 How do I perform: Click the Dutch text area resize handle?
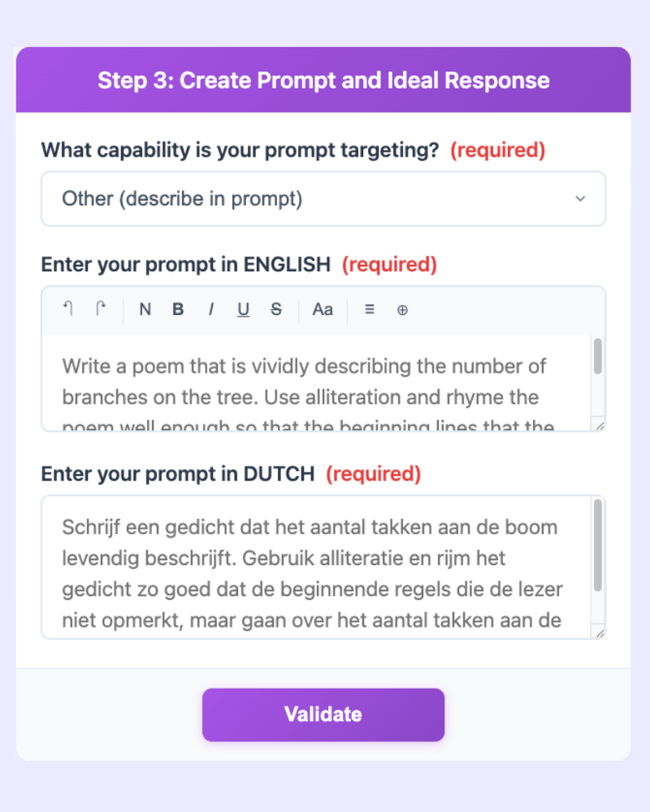[x=600, y=633]
